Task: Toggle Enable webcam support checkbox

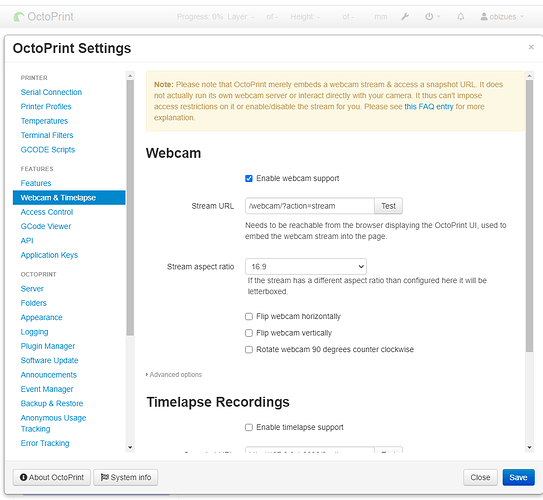Action: point(249,178)
